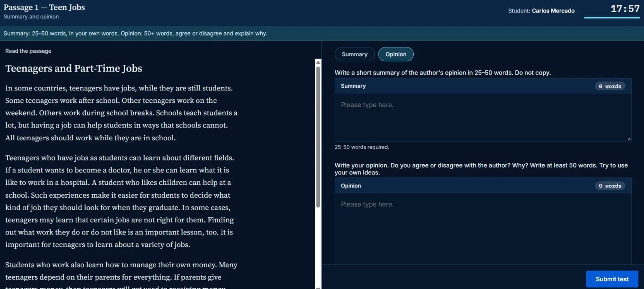The height and width of the screenshot is (289, 644).
Task: Focus the Opinion answer text area
Action: (x=483, y=229)
